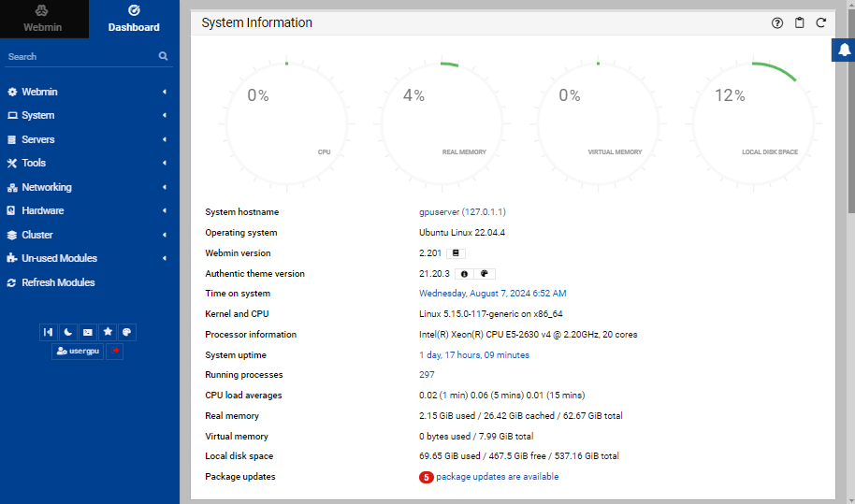Open the gpuserver (127.0.1.1) hostname link
Image resolution: width=855 pixels, height=504 pixels.
462,212
